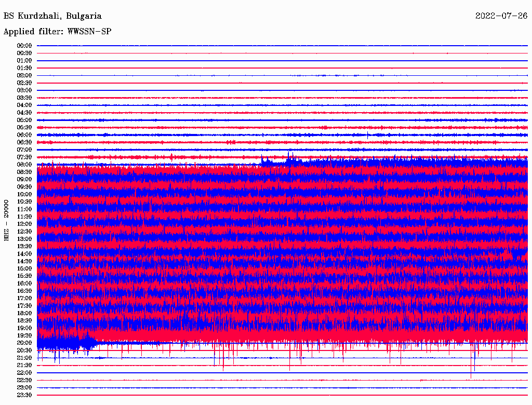Select the 23:00 time label

click(24, 388)
